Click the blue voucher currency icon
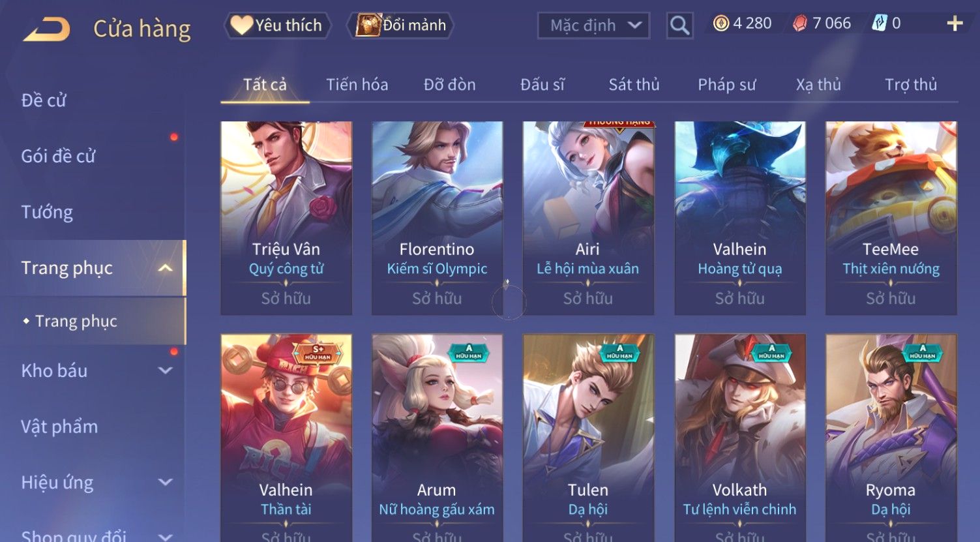The width and height of the screenshot is (980, 542). point(880,23)
